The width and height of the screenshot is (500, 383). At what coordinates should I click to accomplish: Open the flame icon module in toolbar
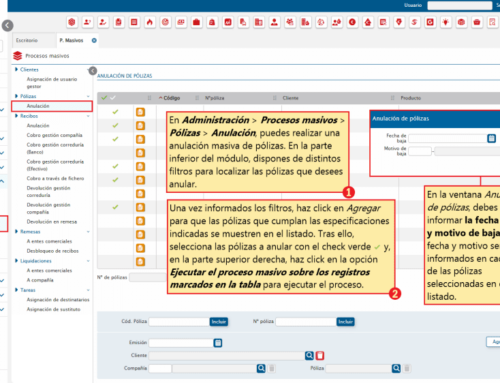(150, 22)
